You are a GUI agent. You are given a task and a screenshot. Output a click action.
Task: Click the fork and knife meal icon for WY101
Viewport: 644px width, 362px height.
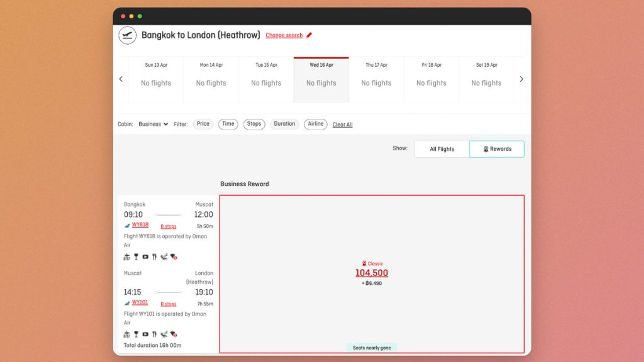[154, 334]
